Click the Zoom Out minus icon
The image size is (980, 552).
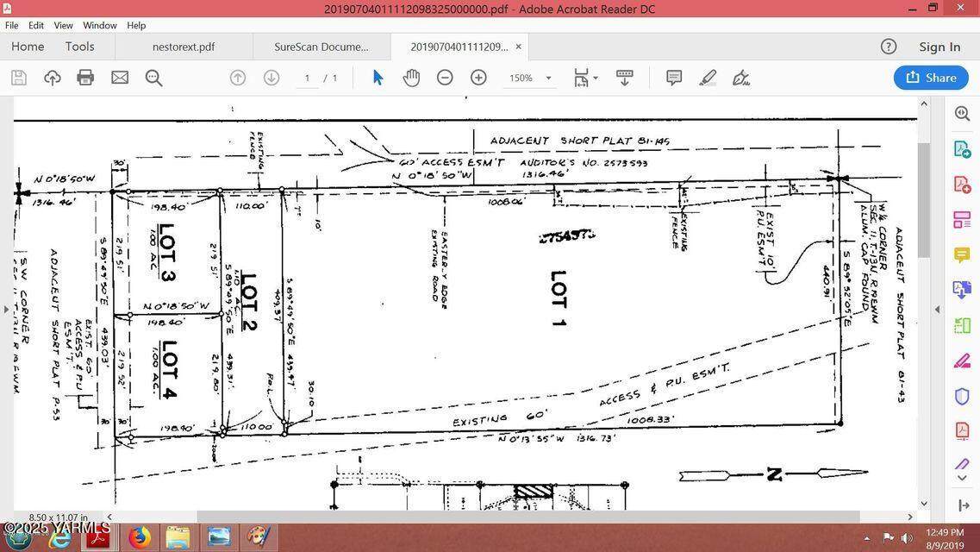pyautogui.click(x=445, y=78)
